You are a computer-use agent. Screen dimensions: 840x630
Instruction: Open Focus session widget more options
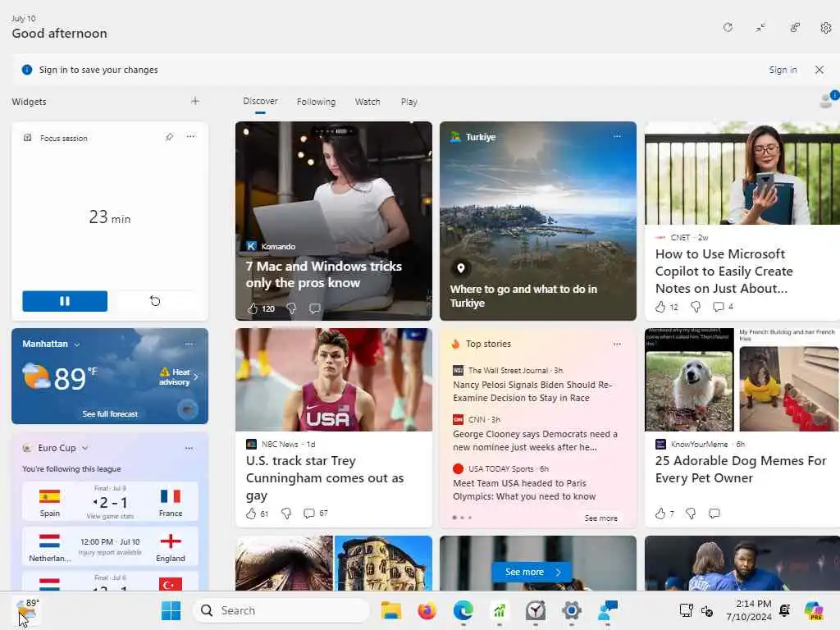(190, 137)
